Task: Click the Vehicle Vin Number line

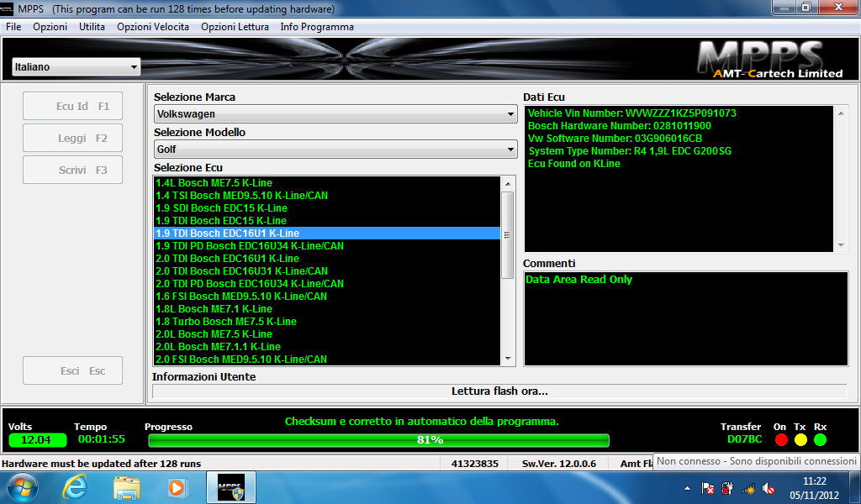Action: pyautogui.click(x=632, y=113)
